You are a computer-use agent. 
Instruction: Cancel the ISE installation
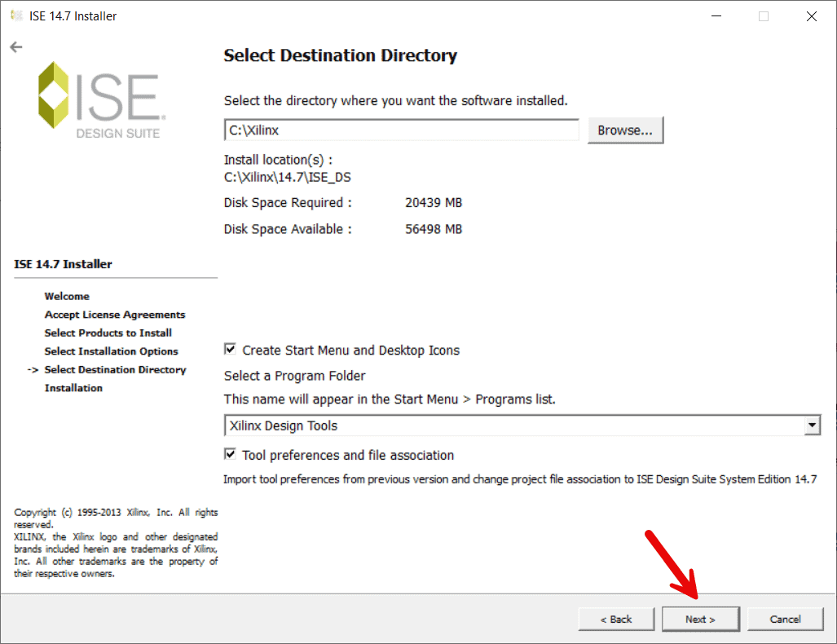pos(784,619)
